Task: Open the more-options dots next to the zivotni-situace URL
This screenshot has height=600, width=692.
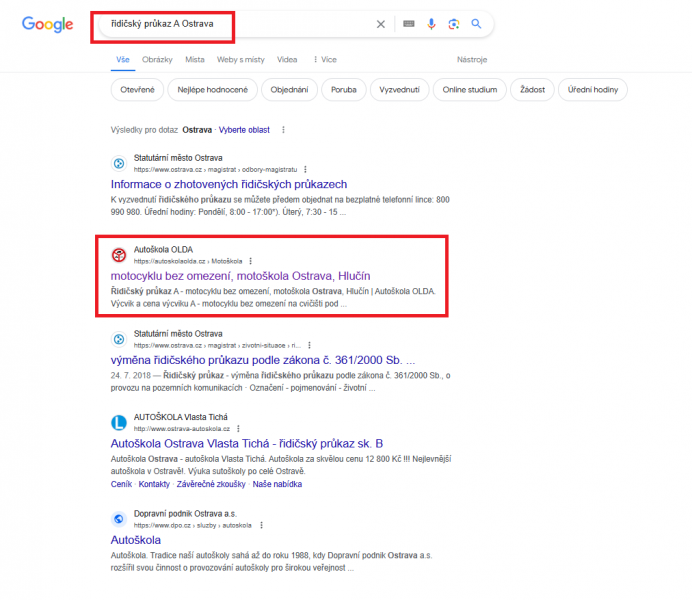Action: click(x=309, y=345)
